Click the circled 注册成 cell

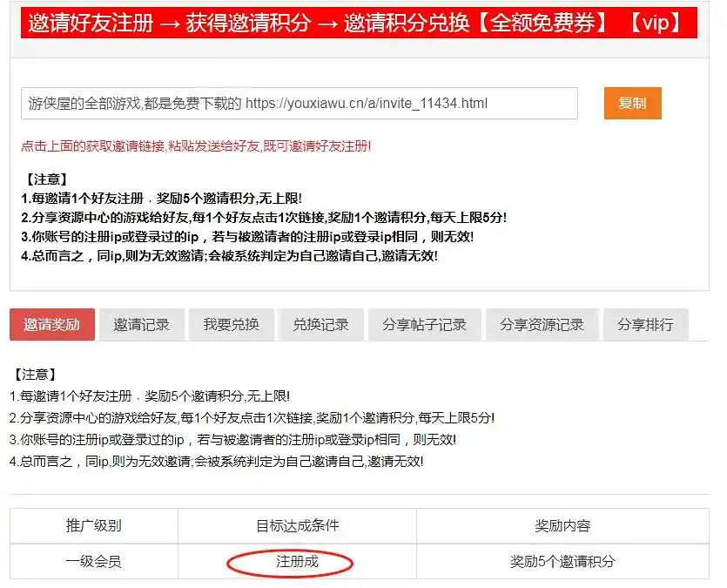pos(297,562)
